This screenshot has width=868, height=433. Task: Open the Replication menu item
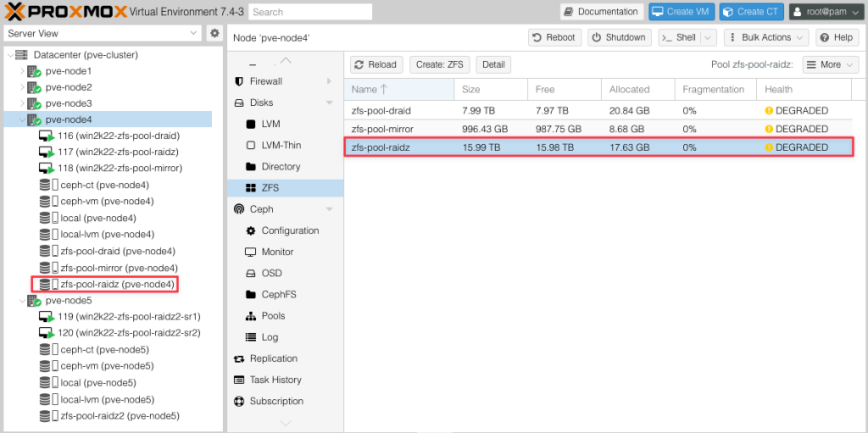(285, 358)
